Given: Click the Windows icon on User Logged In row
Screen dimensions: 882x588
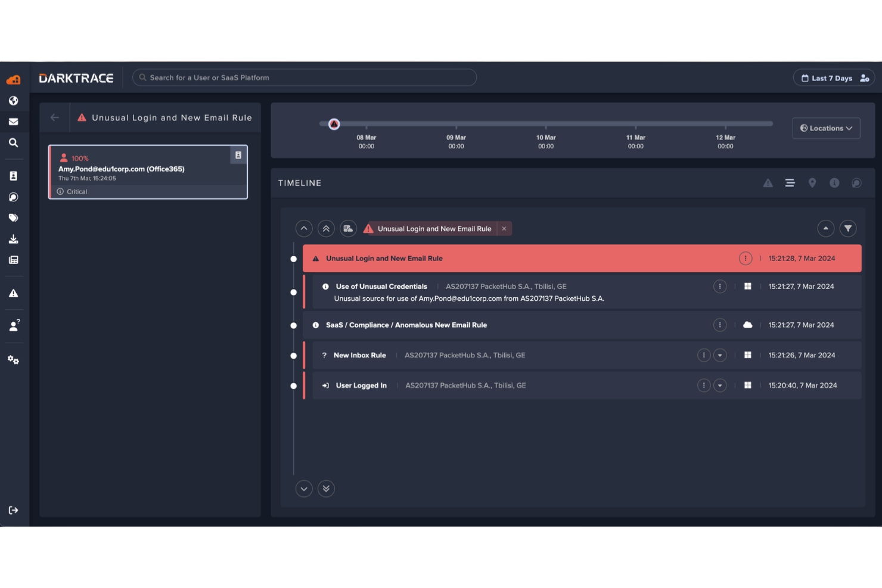Looking at the screenshot, I should click(747, 385).
